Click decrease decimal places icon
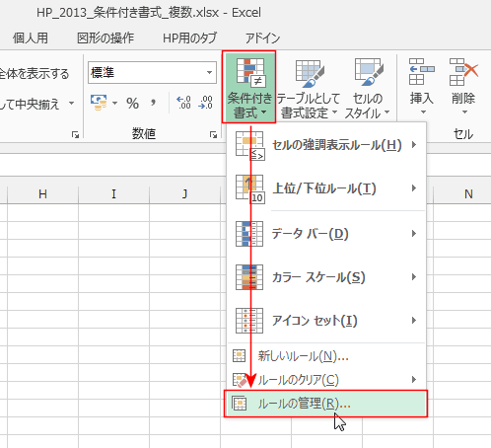 tap(205, 103)
